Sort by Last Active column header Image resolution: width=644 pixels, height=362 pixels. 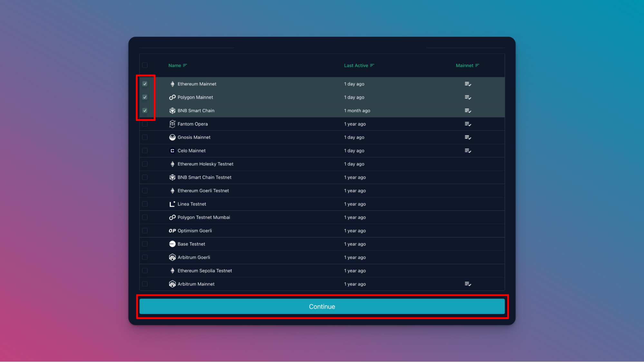[359, 65]
